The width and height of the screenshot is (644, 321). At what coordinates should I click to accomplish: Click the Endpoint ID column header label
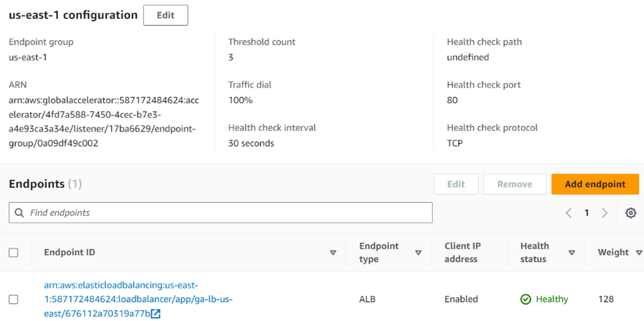pyautogui.click(x=70, y=252)
